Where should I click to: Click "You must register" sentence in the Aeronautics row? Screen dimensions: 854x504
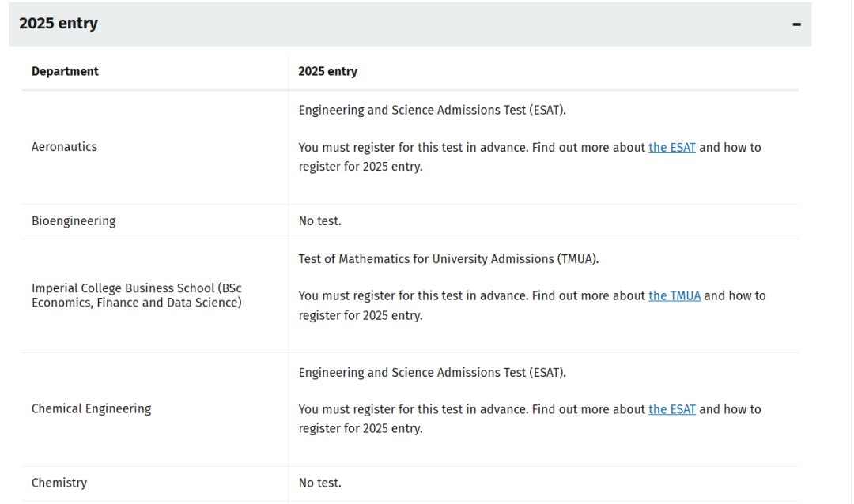pos(472,147)
